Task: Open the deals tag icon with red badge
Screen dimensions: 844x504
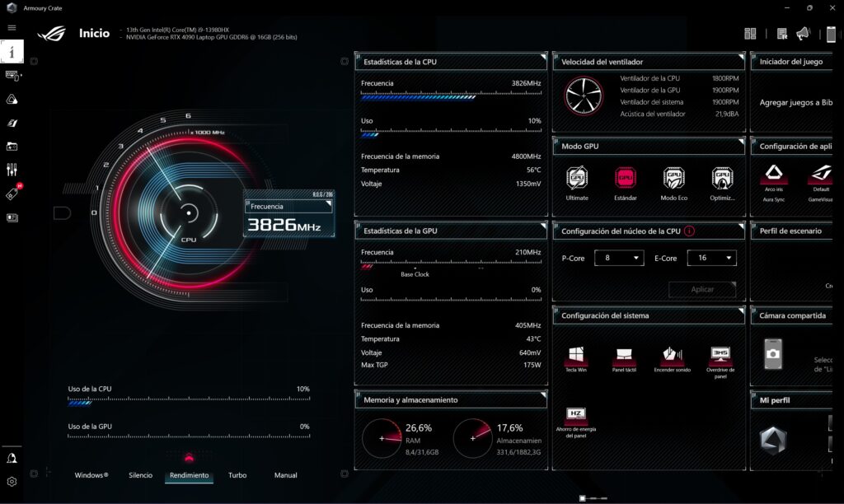Action: click(12, 194)
